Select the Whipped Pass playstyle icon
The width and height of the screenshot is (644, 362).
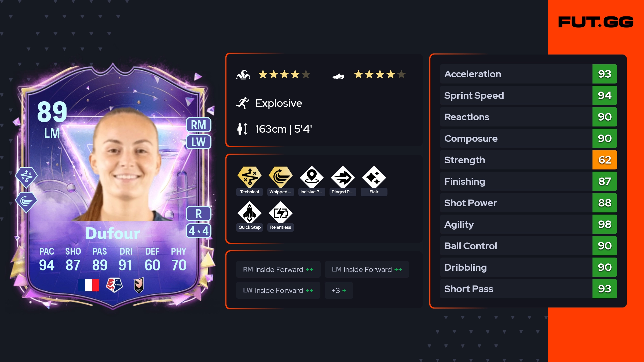click(x=280, y=177)
